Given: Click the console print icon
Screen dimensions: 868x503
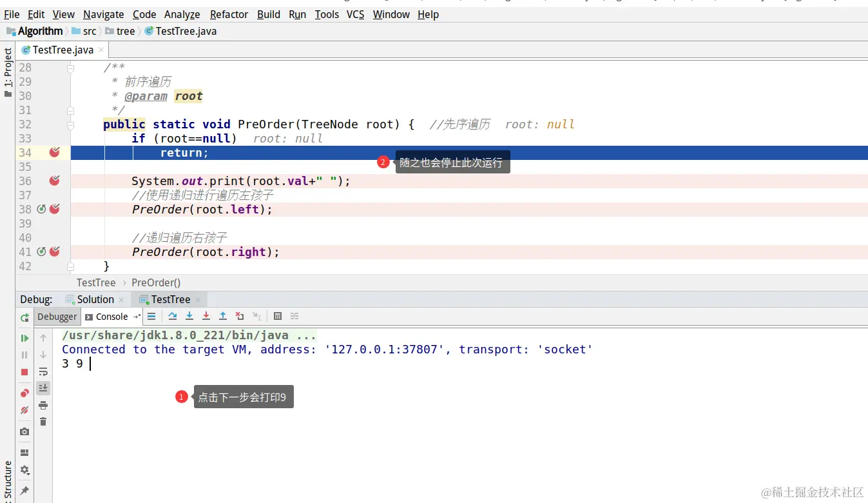Looking at the screenshot, I should click(43, 405).
